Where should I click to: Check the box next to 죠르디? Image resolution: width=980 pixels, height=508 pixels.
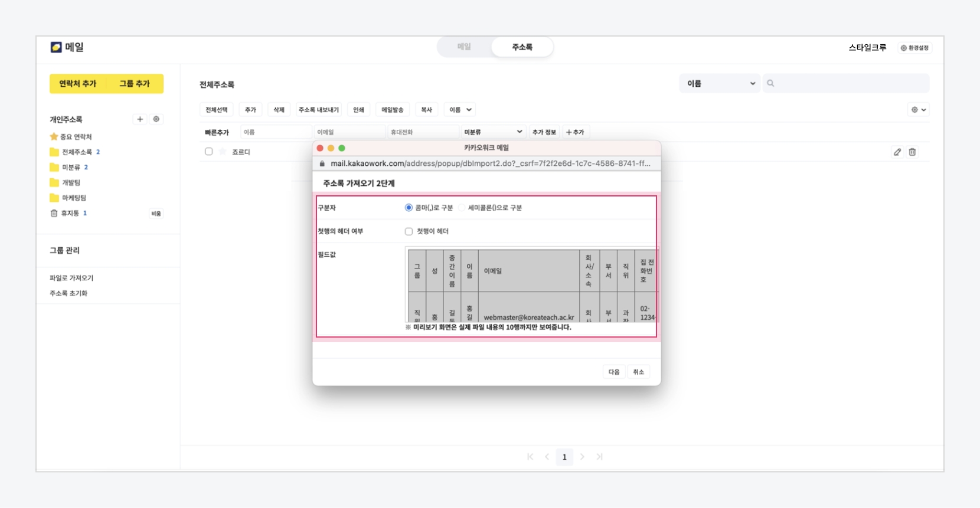point(209,152)
